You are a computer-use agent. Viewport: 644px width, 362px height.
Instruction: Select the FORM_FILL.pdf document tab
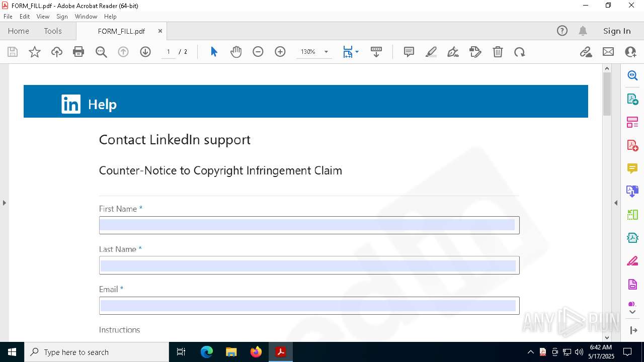point(121,31)
